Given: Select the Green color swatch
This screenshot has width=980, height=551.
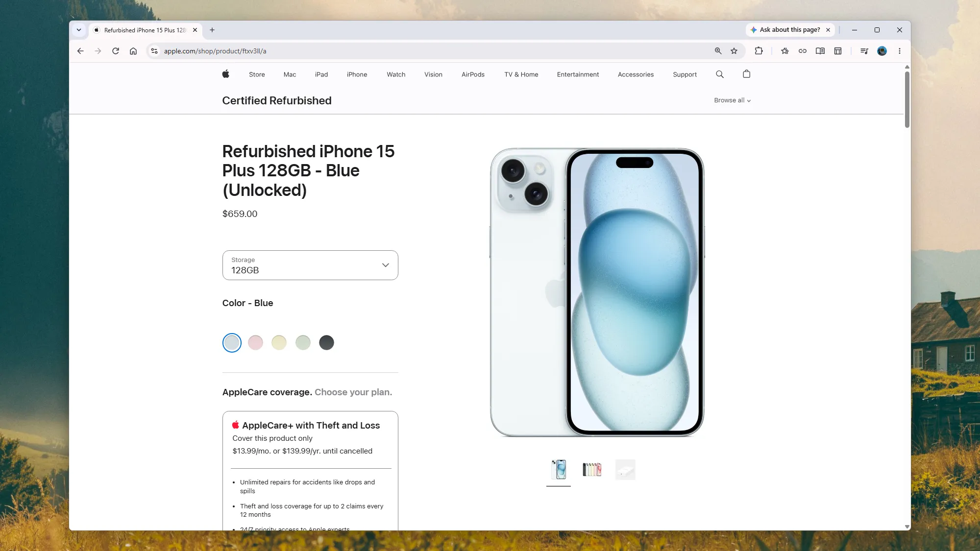Looking at the screenshot, I should tap(303, 343).
